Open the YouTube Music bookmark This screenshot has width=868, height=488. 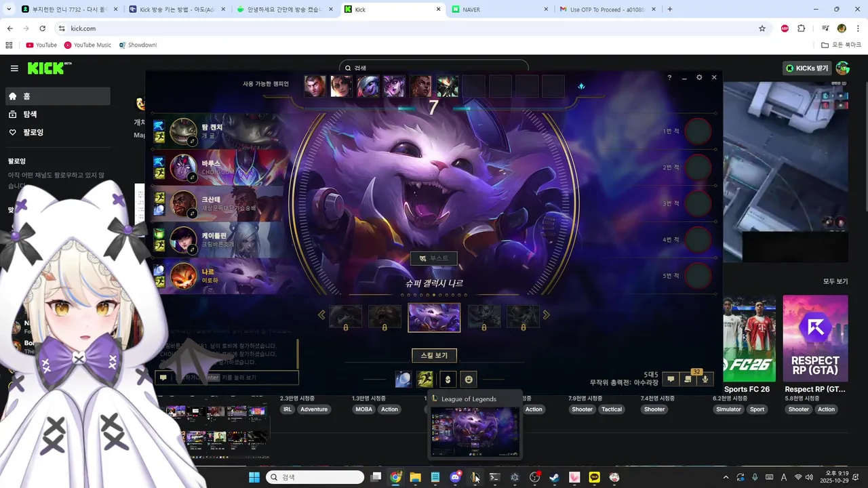click(87, 45)
